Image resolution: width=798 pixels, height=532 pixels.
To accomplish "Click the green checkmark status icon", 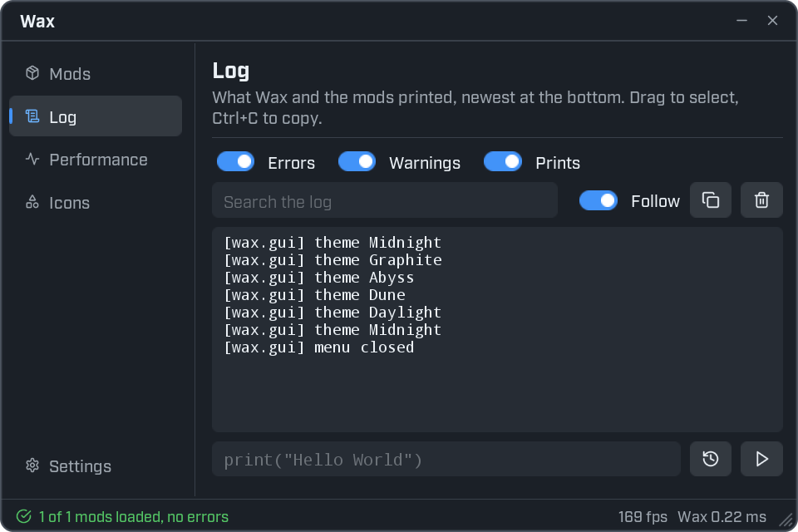I will [x=24, y=516].
